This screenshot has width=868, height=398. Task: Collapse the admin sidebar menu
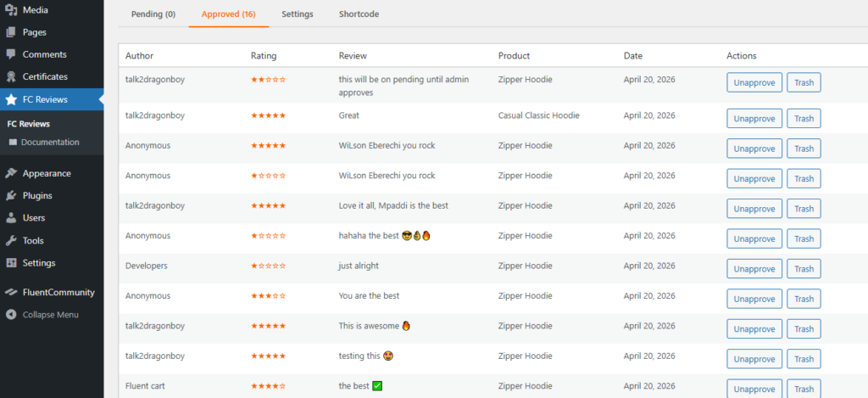pos(42,315)
